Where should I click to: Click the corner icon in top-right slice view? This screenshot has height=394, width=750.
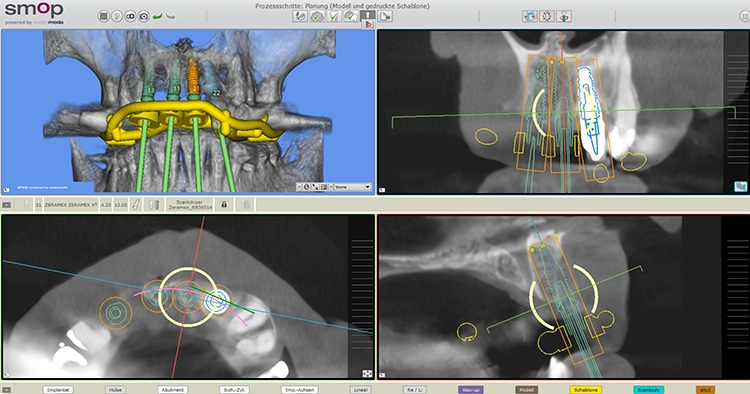[382, 190]
